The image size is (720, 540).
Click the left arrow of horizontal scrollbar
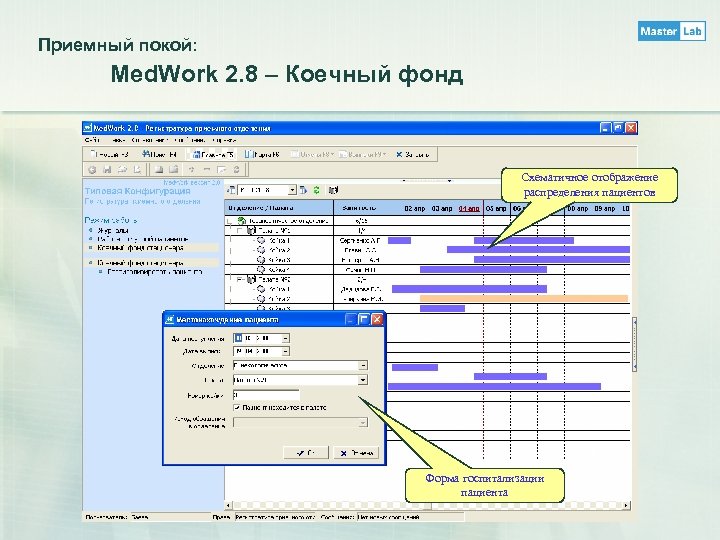[229, 506]
